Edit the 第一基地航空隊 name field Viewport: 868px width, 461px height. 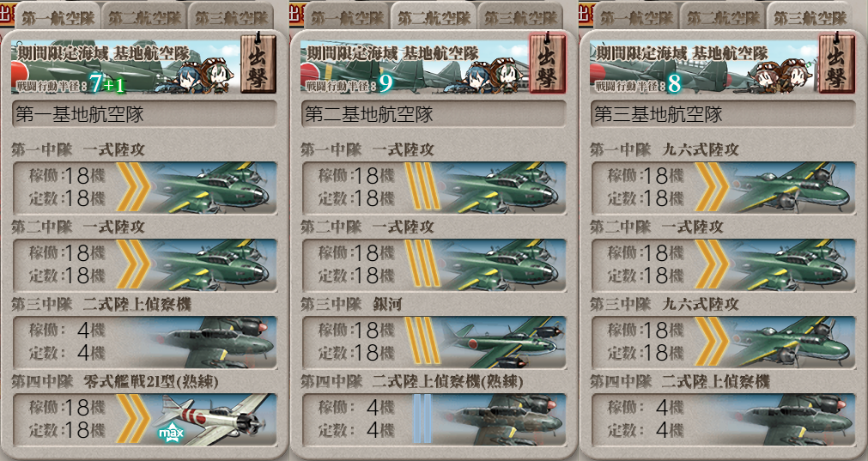tap(144, 114)
